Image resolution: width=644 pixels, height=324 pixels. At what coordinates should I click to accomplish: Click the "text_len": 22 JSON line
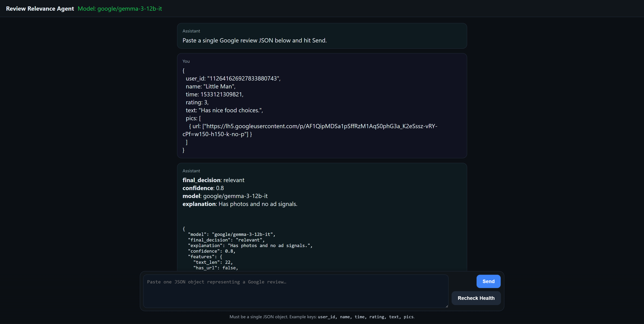click(x=213, y=262)
